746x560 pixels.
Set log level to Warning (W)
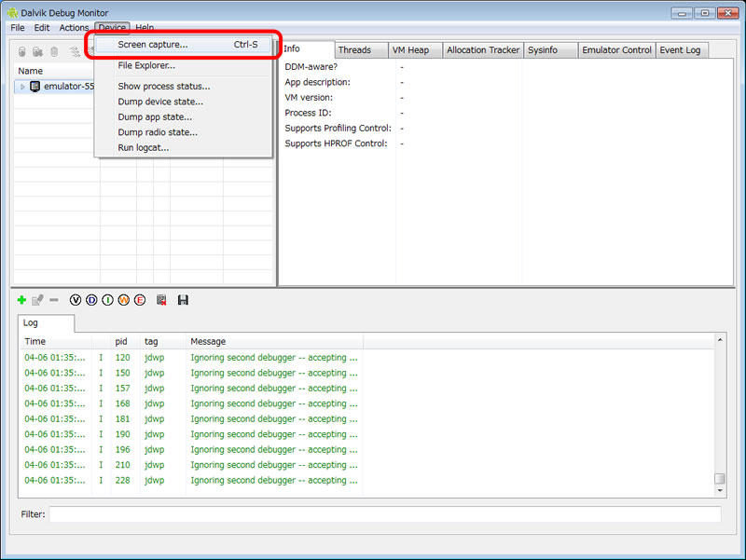[x=124, y=300]
